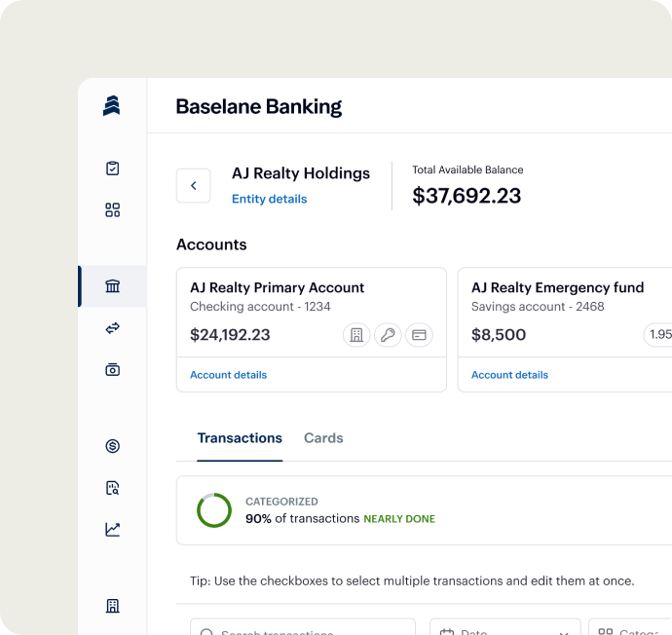Click the key icon on Primary Account
Viewport: 672px width, 635px height.
(x=388, y=335)
